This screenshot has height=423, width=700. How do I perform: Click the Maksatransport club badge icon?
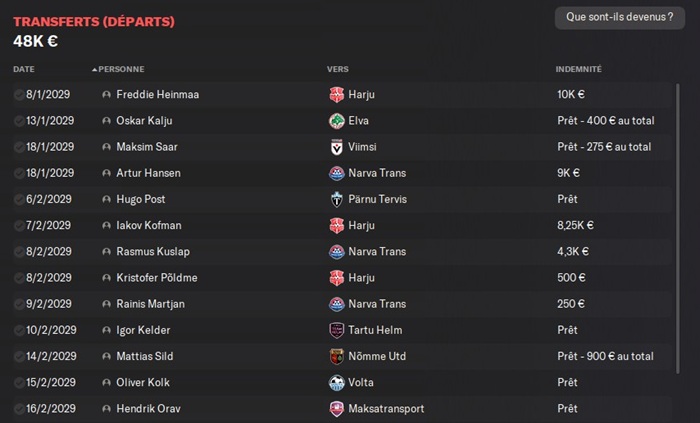(336, 408)
